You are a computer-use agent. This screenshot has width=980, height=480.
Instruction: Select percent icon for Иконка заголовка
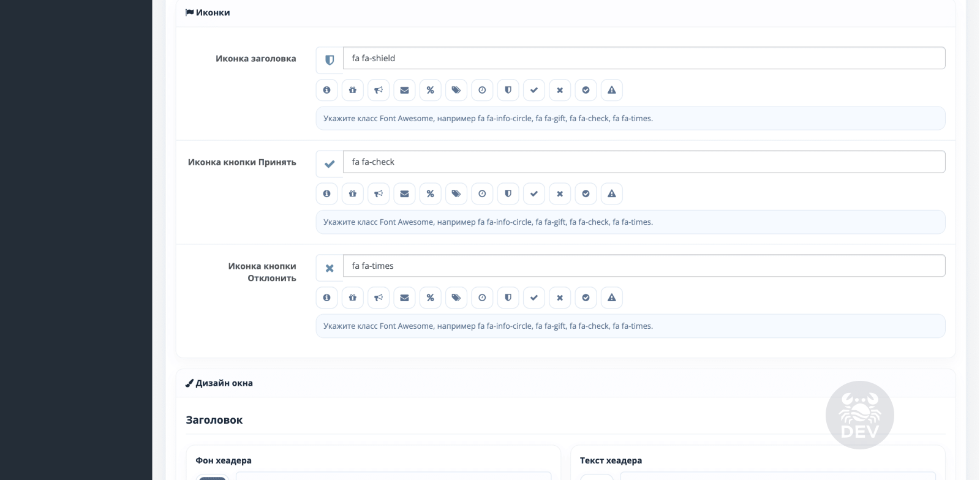(x=431, y=90)
